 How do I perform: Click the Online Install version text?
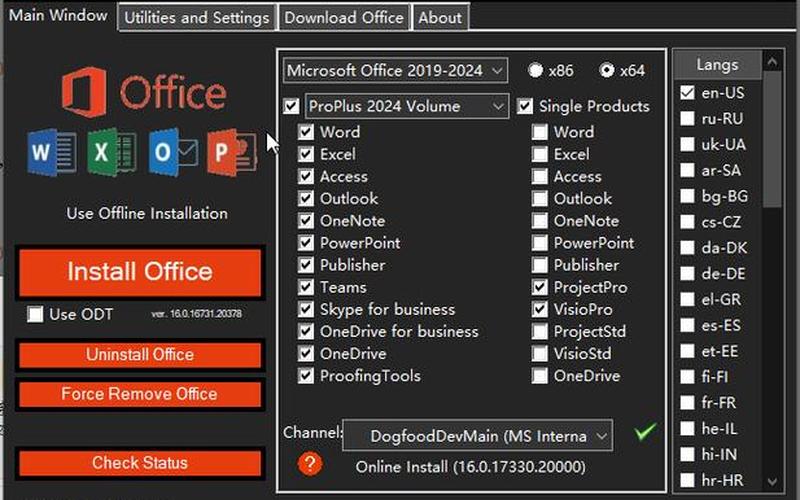pos(470,467)
